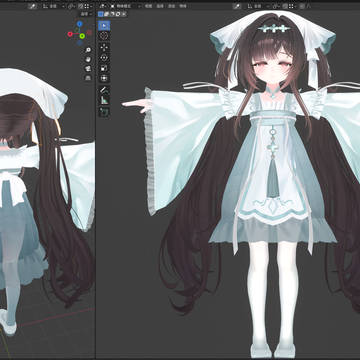This screenshot has height=360, width=360.
Task: Select the Measure ruler tool
Action: point(104,100)
